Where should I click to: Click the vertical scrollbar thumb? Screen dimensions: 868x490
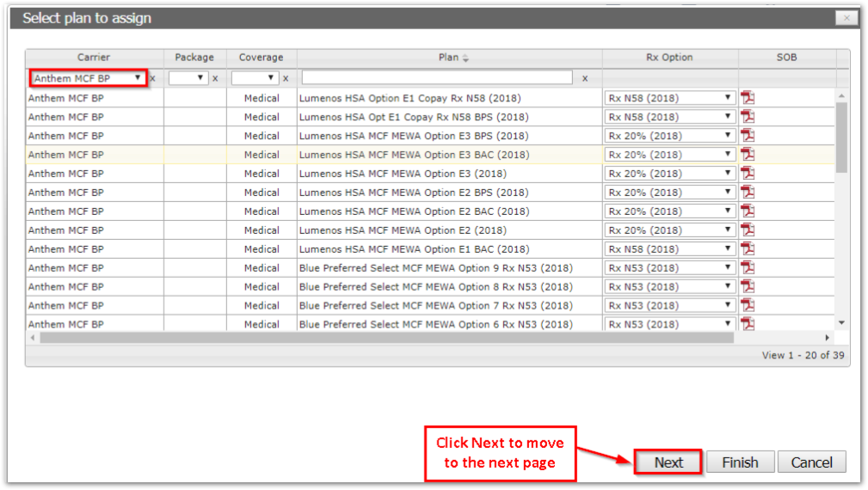(x=841, y=138)
